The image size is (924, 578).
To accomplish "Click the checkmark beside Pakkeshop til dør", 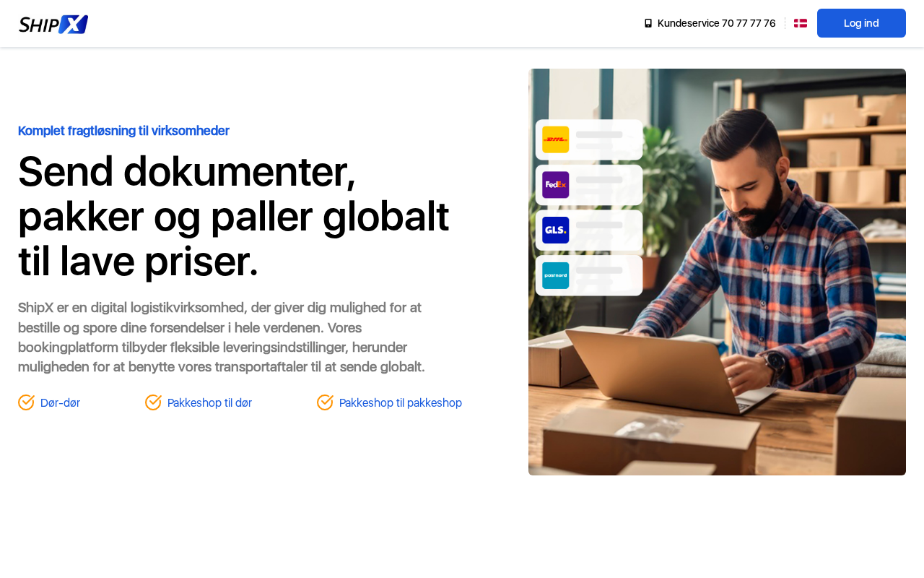I will [153, 402].
